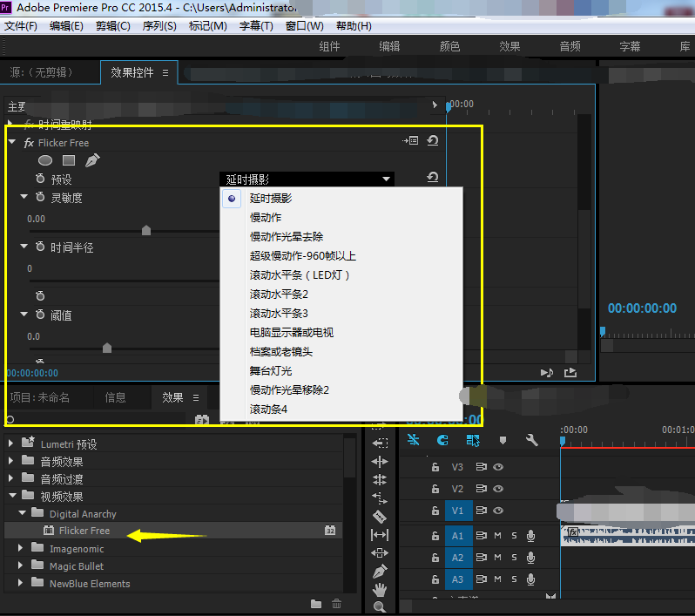The image size is (695, 616).
Task: Open 效果控件 panel menu icon
Action: tap(165, 72)
